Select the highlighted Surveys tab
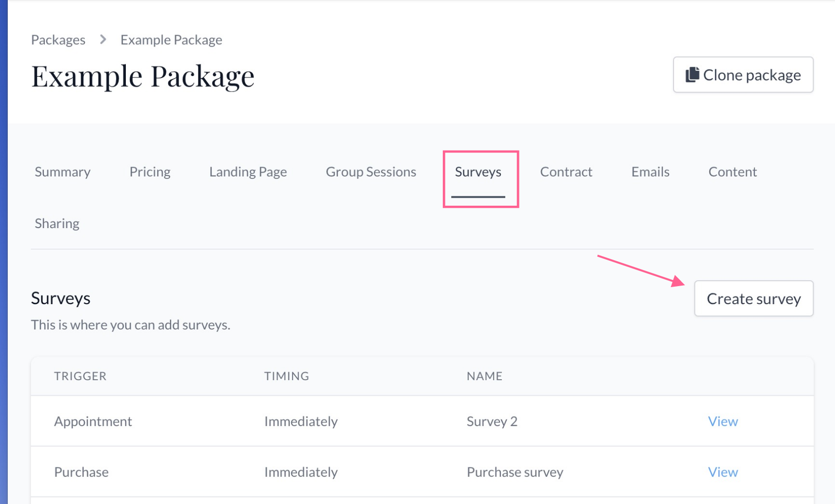 click(478, 172)
